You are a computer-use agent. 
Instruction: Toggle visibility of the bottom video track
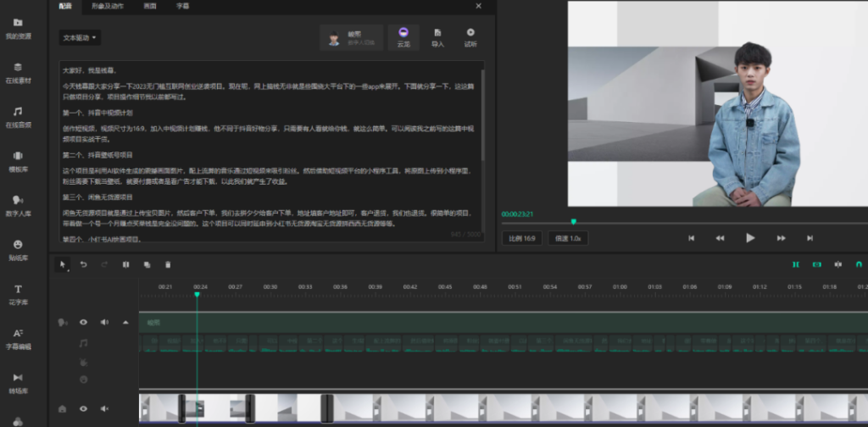[84, 408]
